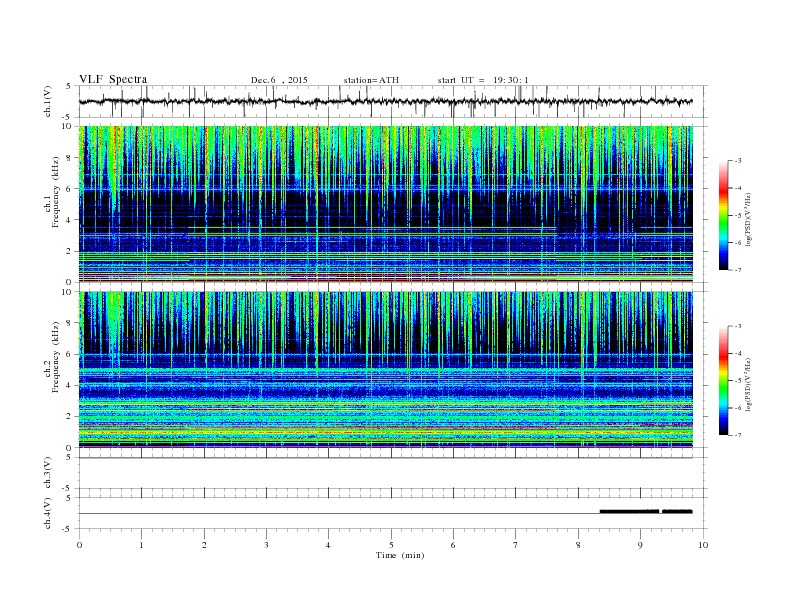Select the "Time (min)" x-axis label
Image resolution: width=792 pixels, height=612 pixels.
pyautogui.click(x=400, y=555)
